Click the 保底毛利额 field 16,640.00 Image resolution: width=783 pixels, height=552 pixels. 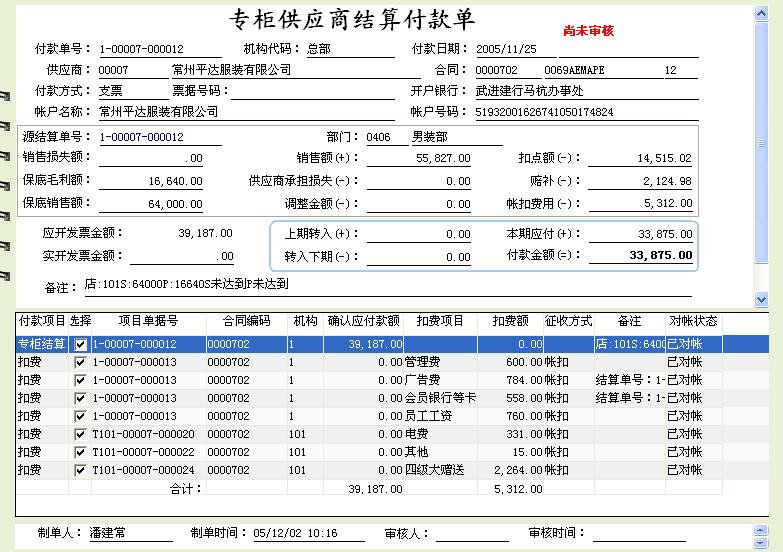[151, 181]
